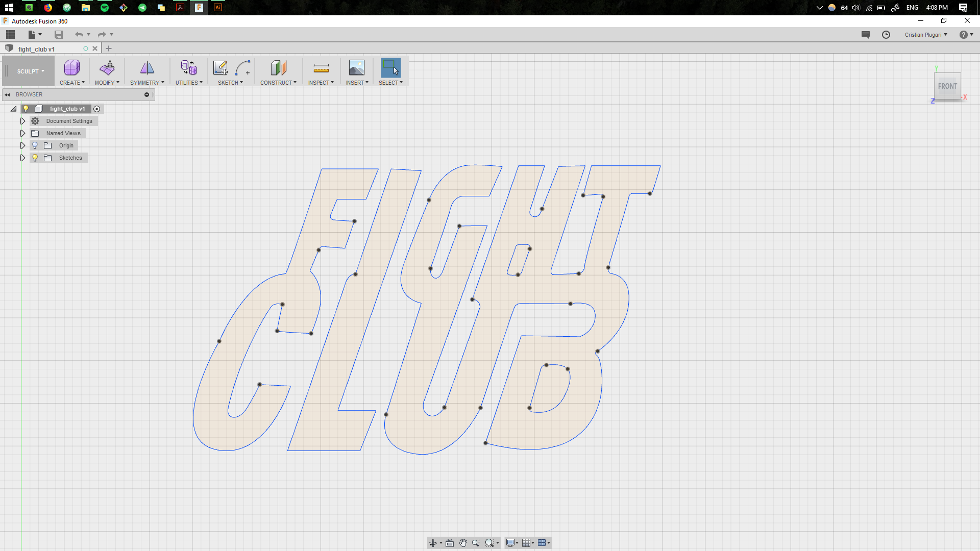Open Display Settings monitor icon

pyautogui.click(x=510, y=543)
